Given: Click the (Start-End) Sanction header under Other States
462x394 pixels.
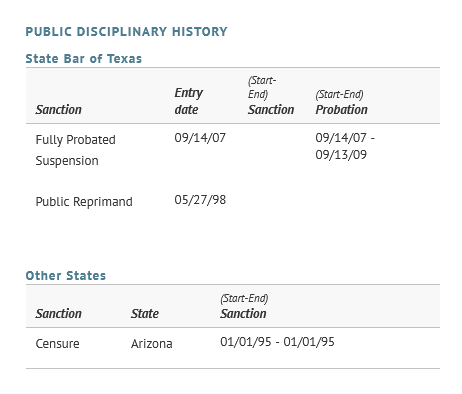Looking at the screenshot, I should pos(244,306).
